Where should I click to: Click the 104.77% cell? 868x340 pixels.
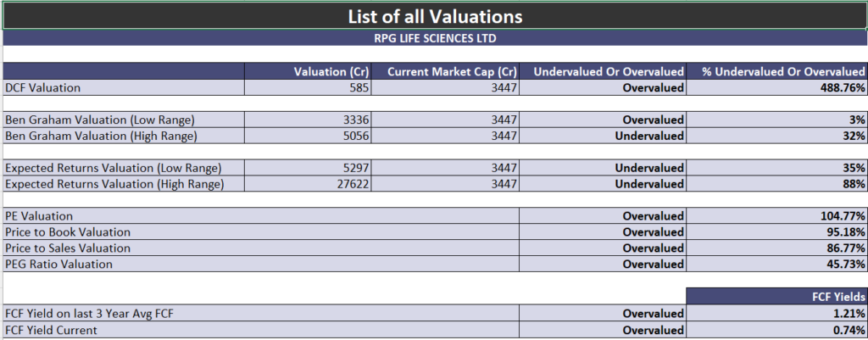click(x=776, y=216)
